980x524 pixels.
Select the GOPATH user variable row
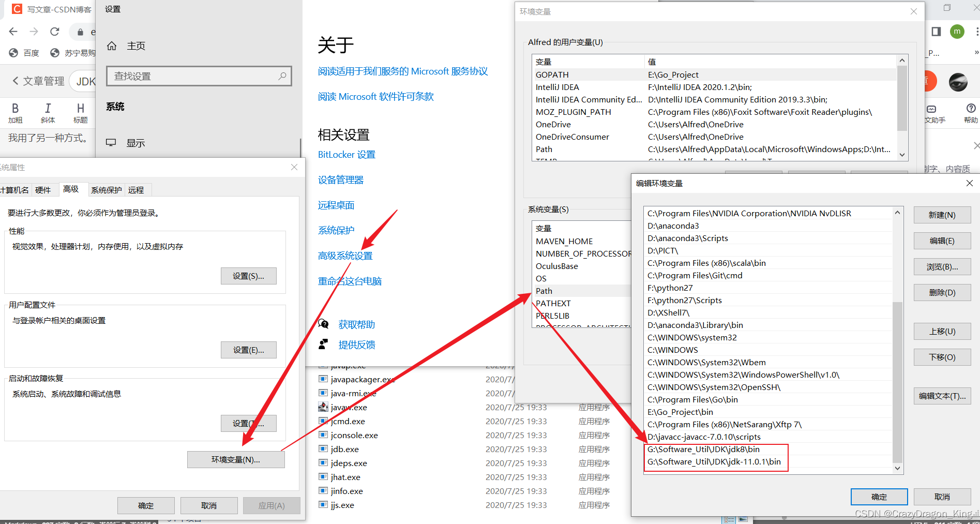pyautogui.click(x=714, y=74)
